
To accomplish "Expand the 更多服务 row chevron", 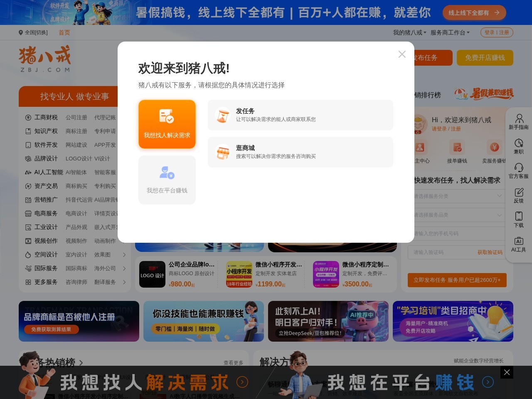I will click(x=124, y=282).
